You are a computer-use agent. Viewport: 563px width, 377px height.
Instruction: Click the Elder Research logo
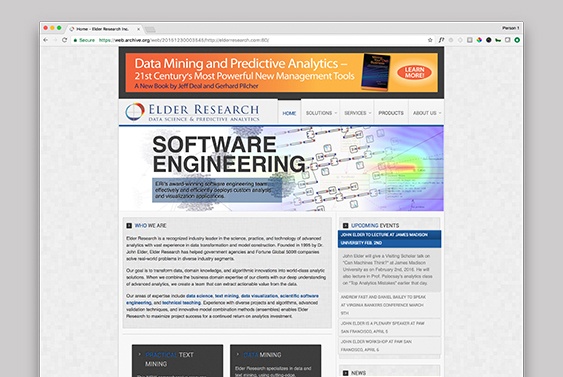192,112
